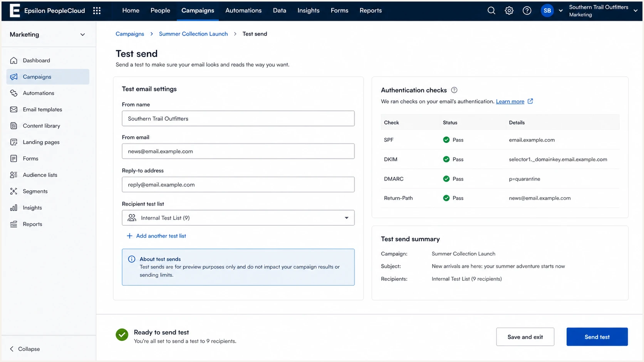Open the Automations top menu
644x362 pixels.
[243, 10]
